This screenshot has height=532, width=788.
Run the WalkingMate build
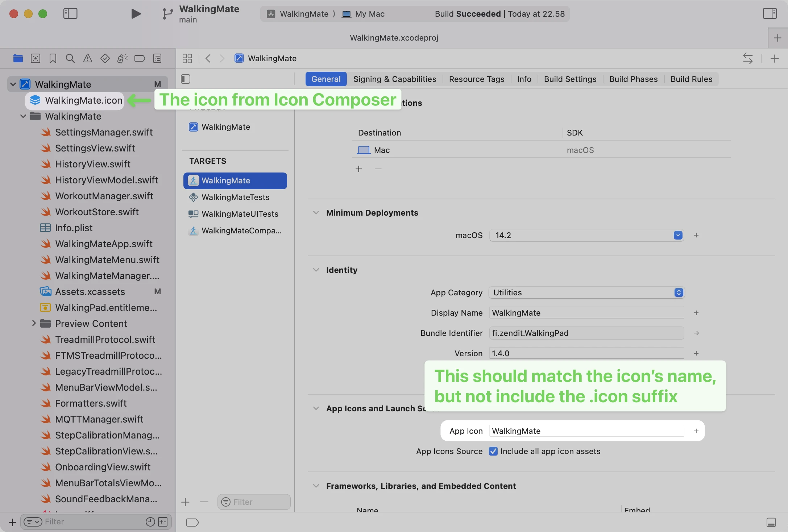[136, 14]
